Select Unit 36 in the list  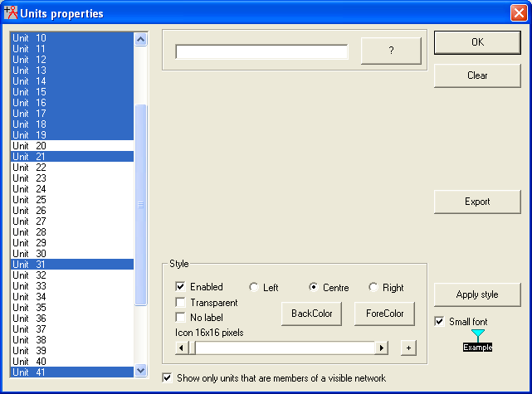pos(72,319)
